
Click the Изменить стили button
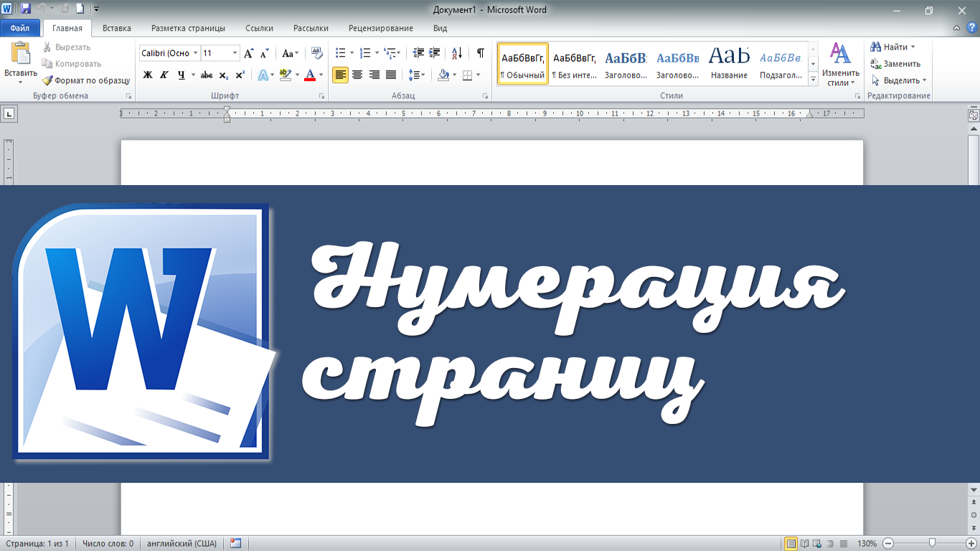840,65
